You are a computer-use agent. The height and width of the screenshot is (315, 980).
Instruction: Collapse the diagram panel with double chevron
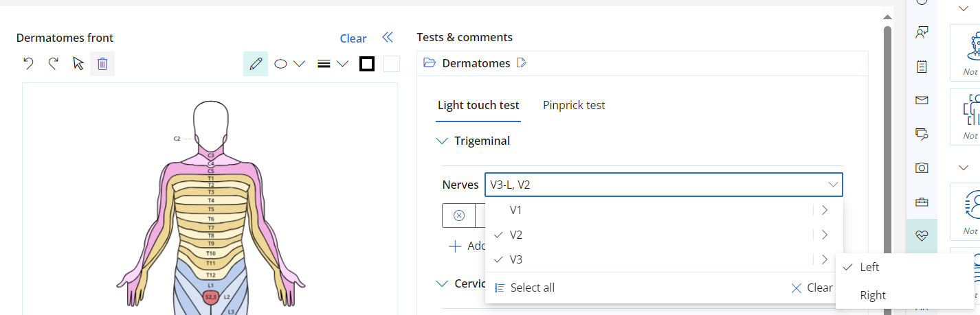click(388, 37)
